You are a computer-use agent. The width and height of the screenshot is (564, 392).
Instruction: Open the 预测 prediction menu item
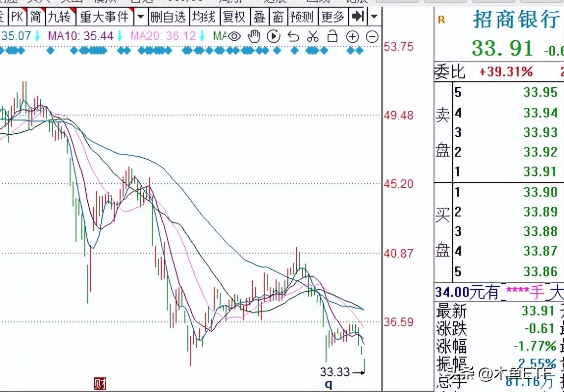[x=302, y=16]
